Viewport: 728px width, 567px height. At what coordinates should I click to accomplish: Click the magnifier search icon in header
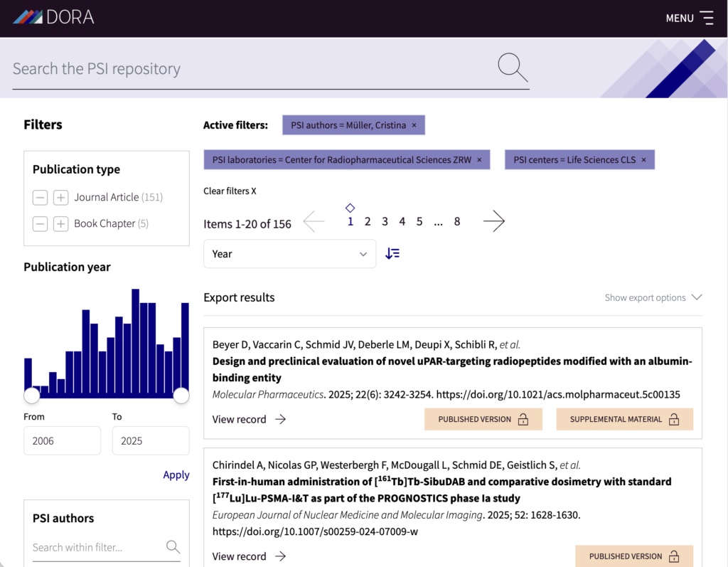coord(513,68)
